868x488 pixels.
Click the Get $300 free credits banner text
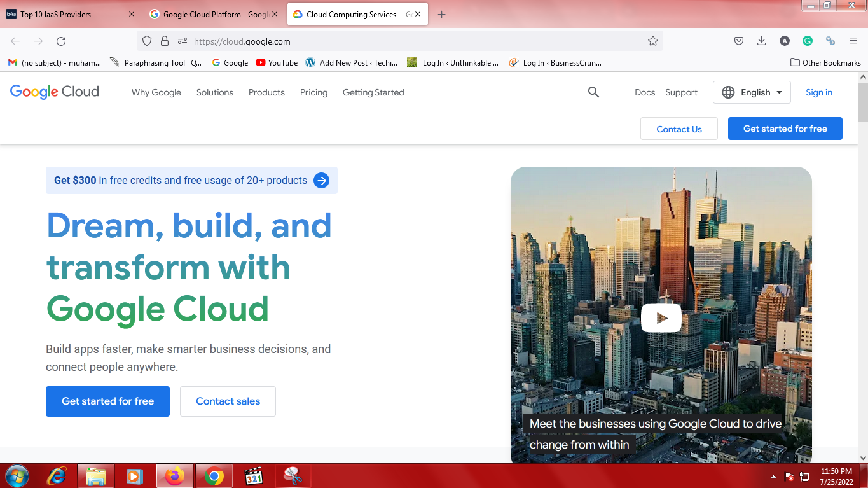(181, 181)
